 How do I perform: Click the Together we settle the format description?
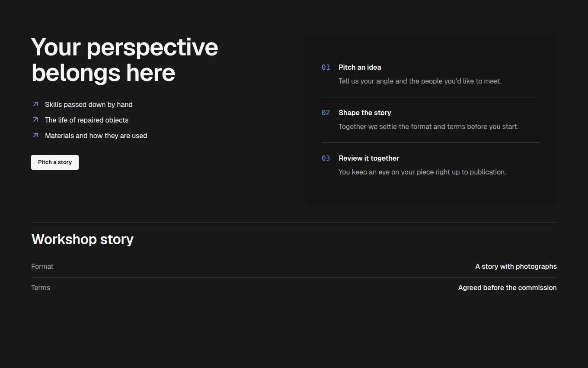pos(428,126)
